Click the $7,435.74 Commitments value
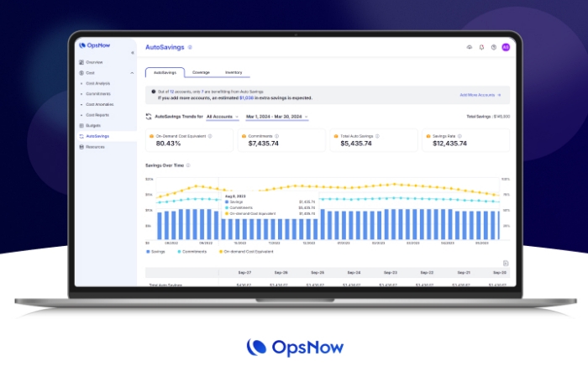 coord(264,144)
